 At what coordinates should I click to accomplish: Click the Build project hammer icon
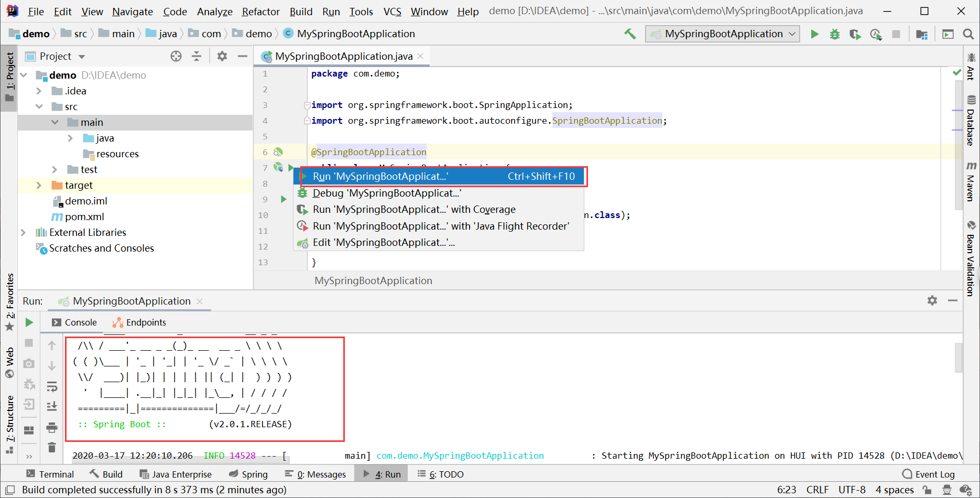click(630, 34)
